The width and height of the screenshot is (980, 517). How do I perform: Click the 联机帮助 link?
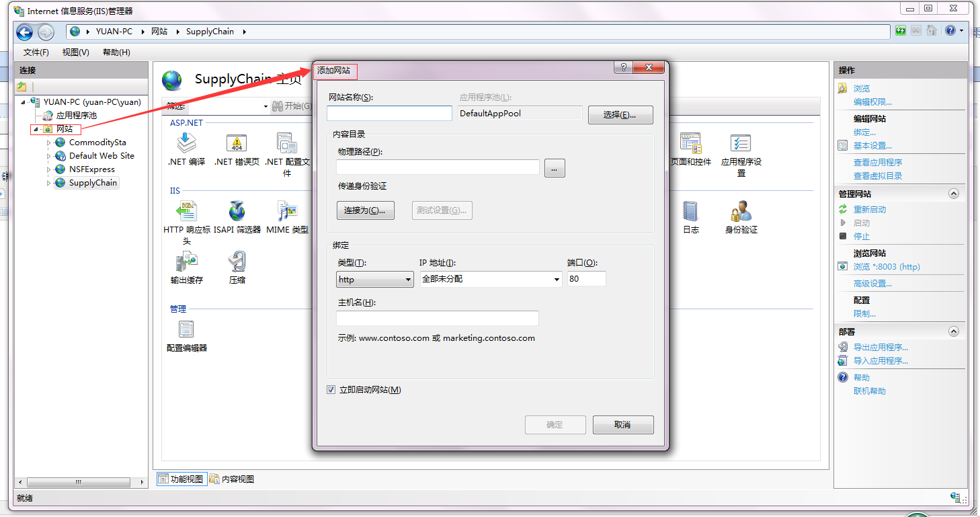[x=870, y=391]
